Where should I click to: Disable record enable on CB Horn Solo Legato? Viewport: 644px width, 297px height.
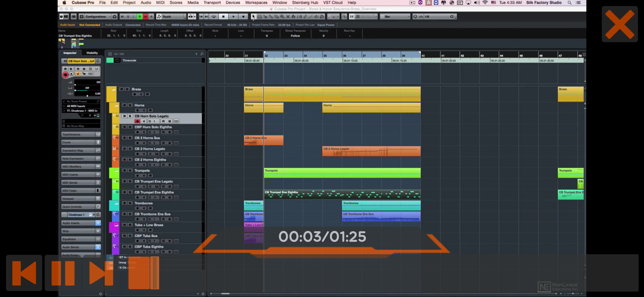point(137,121)
